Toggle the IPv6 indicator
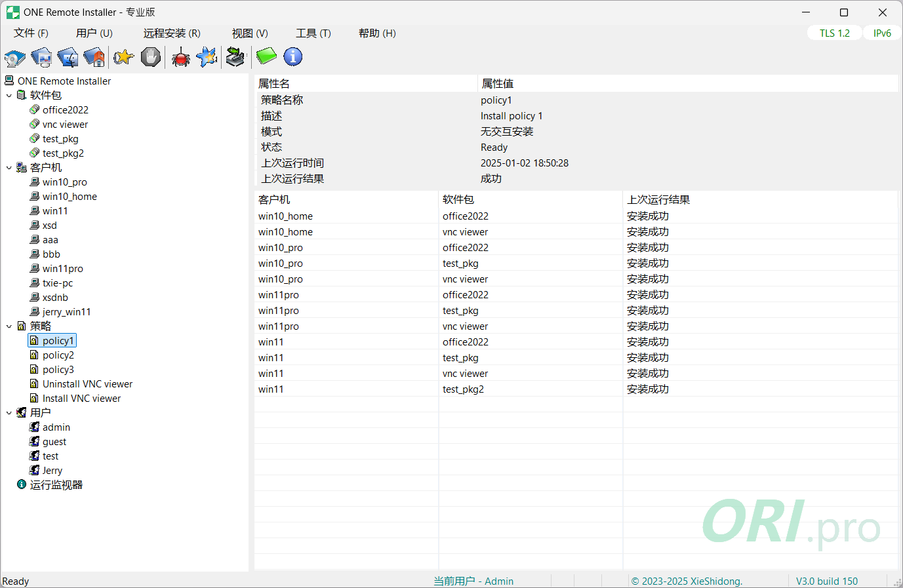 882,32
